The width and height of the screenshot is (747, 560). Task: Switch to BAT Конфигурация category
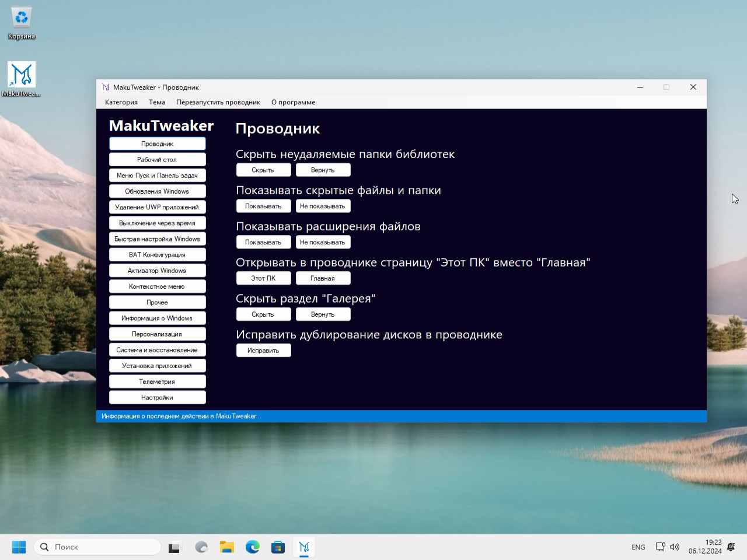pyautogui.click(x=157, y=254)
